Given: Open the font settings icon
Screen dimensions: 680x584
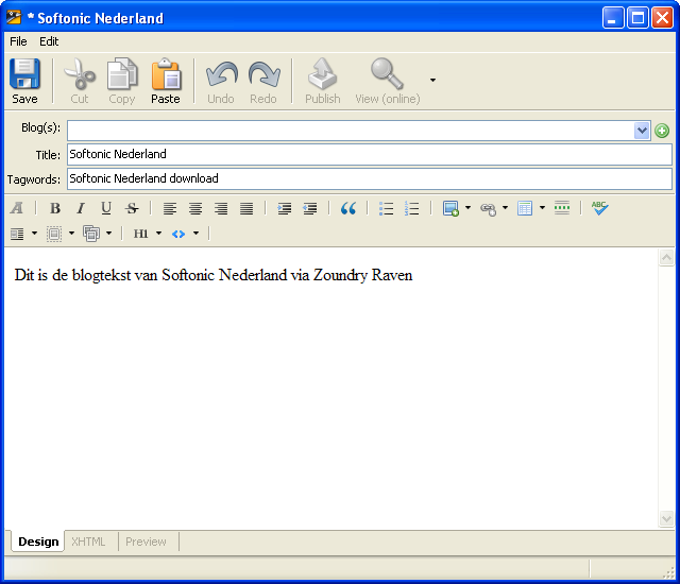Looking at the screenshot, I should point(17,209).
